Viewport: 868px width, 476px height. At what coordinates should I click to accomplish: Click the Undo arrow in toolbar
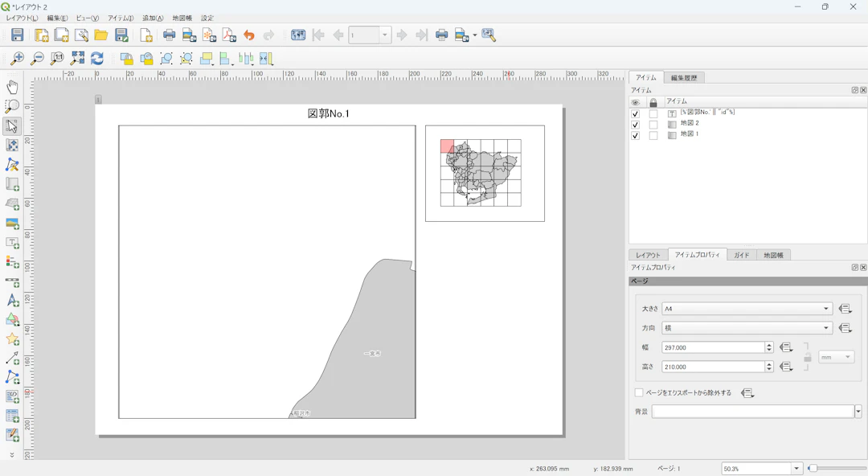pos(249,35)
